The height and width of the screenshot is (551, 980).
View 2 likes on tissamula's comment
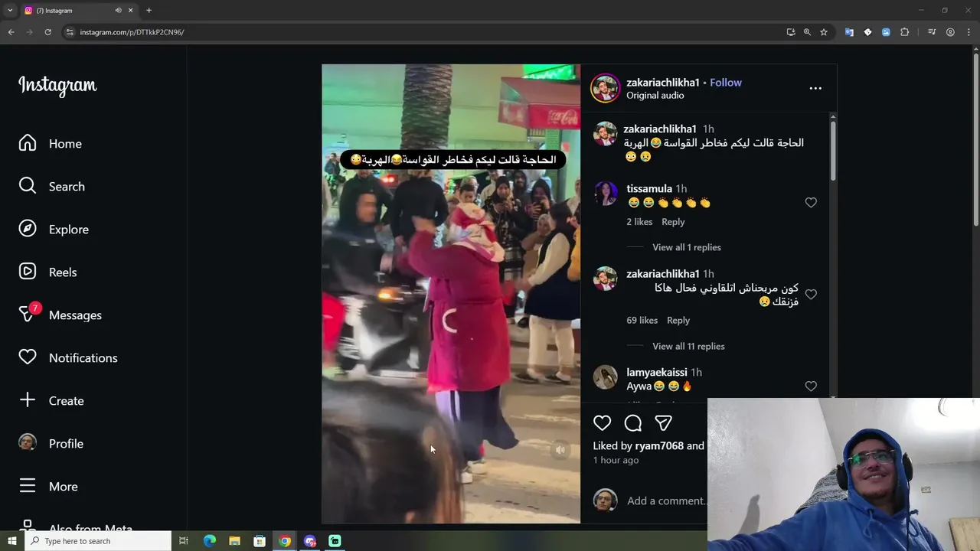[x=639, y=222]
